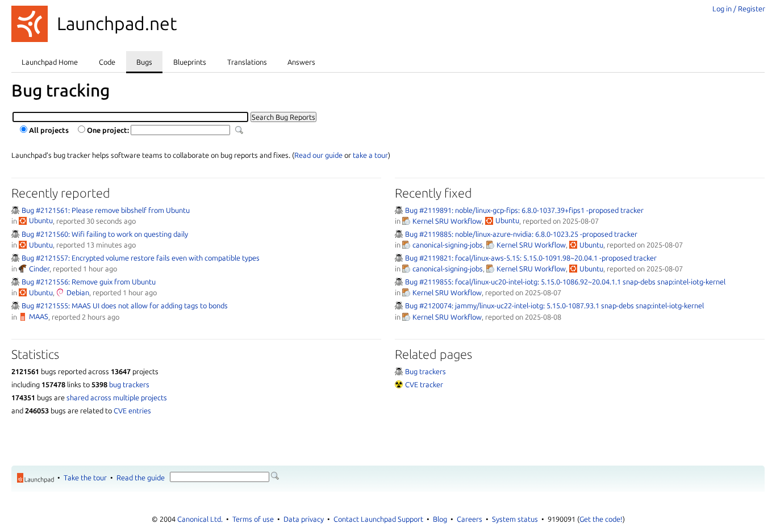The width and height of the screenshot is (776, 532).
Task: Open shared across multiple projects link
Action: 116,397
